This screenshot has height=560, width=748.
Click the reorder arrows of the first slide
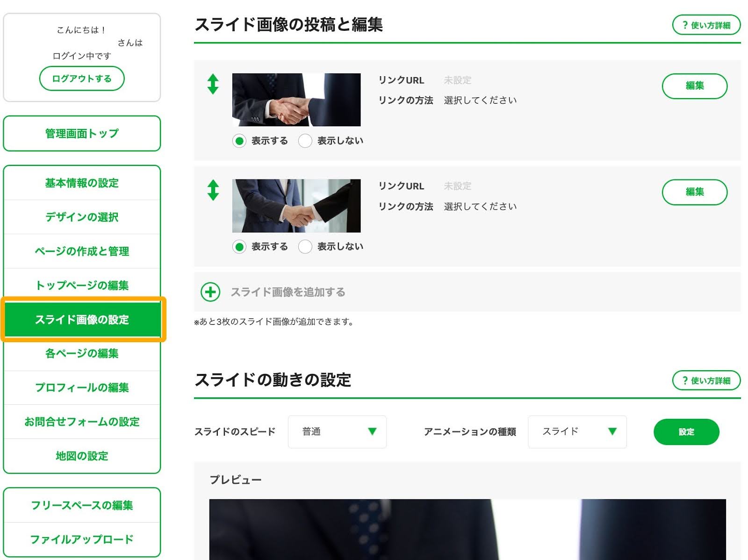click(213, 84)
